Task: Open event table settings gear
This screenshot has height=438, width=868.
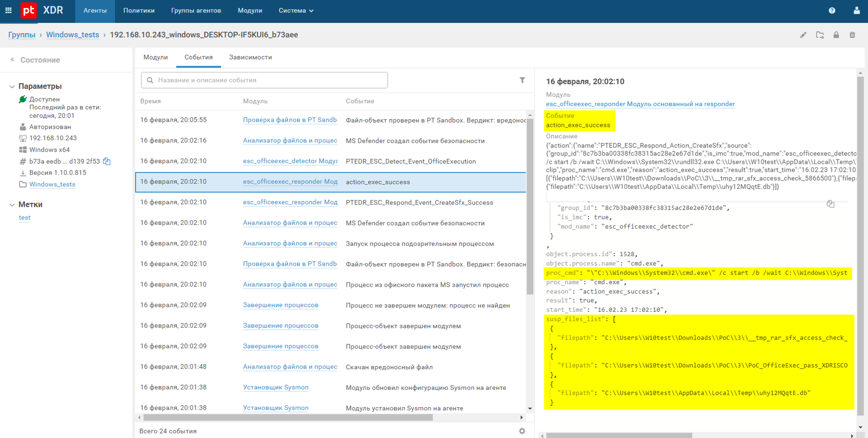Action: (x=522, y=431)
